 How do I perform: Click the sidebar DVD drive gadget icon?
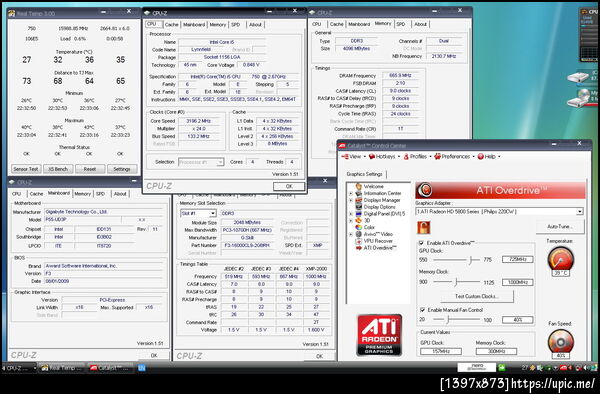click(579, 99)
